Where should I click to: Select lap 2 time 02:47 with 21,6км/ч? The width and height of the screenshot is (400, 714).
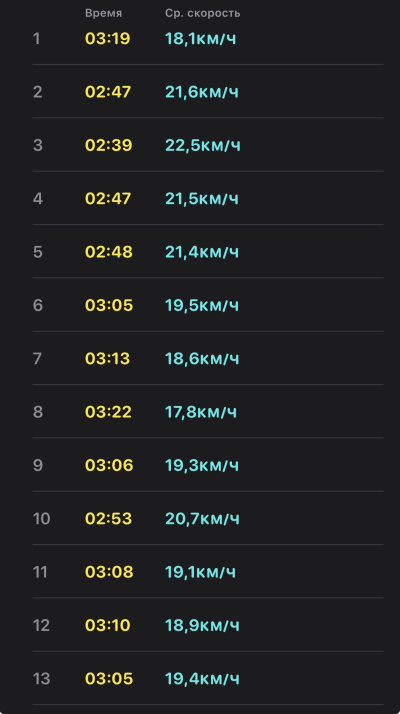pos(108,92)
